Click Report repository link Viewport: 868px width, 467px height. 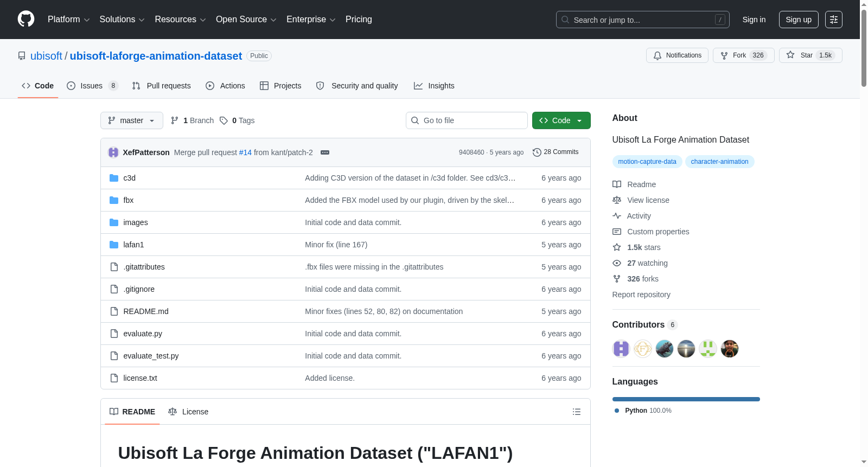point(641,295)
